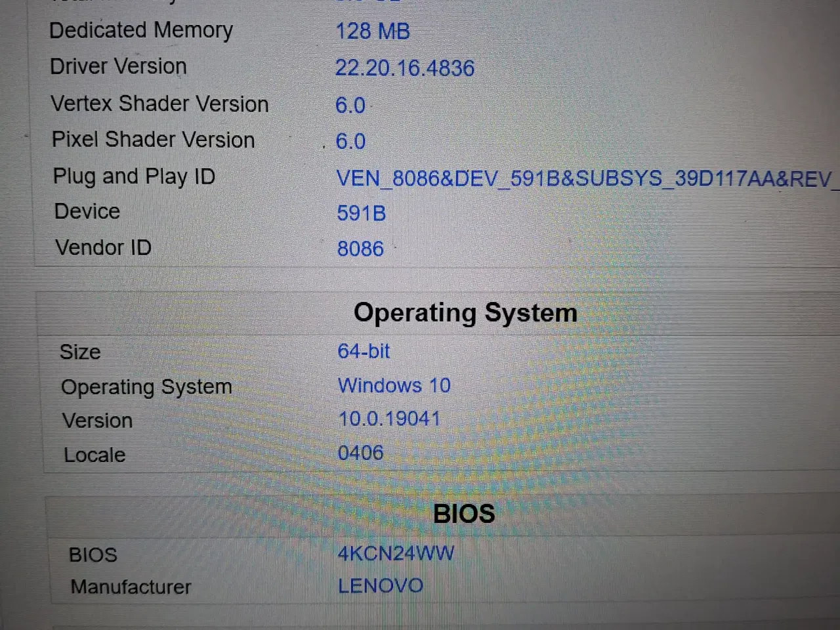Select driver version 22.20.16.4836
Image resolution: width=840 pixels, height=630 pixels.
coord(405,68)
